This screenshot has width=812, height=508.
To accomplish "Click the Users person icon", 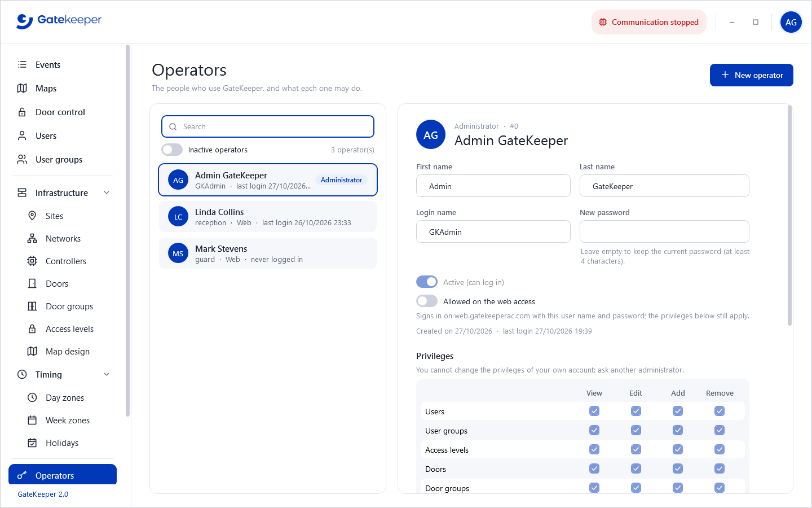I will 22,135.
